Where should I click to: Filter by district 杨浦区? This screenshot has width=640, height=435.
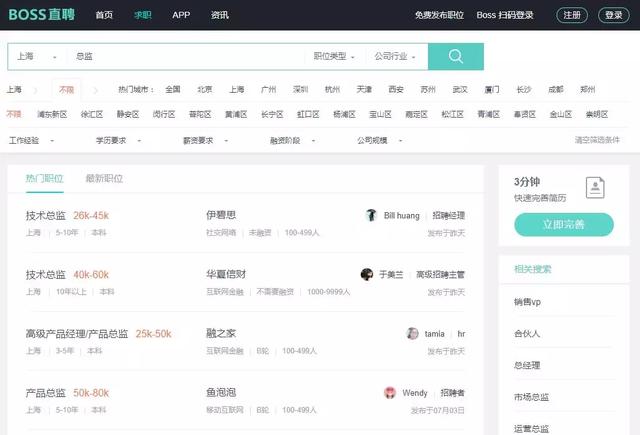point(344,114)
